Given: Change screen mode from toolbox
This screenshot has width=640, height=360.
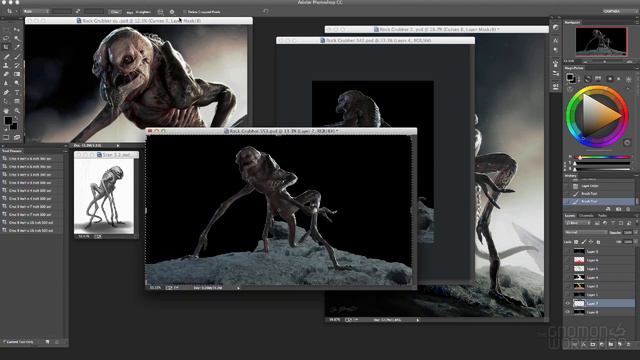Looking at the screenshot, I should click(x=17, y=137).
